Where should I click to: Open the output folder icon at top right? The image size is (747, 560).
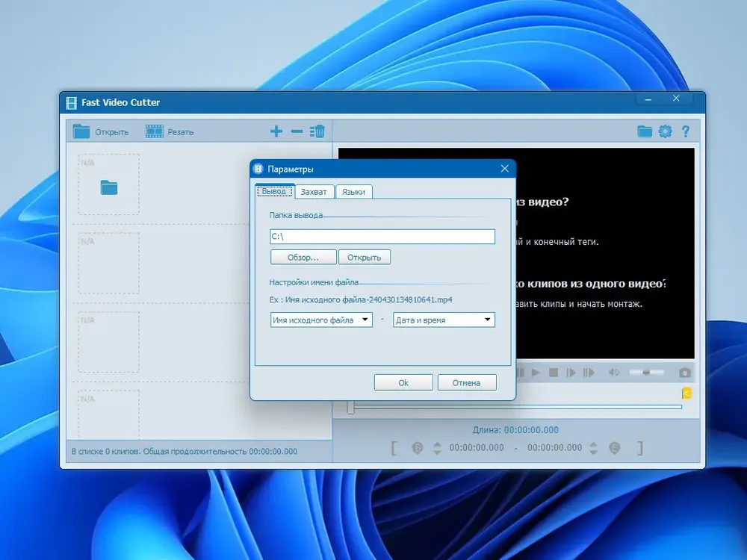[x=645, y=131]
